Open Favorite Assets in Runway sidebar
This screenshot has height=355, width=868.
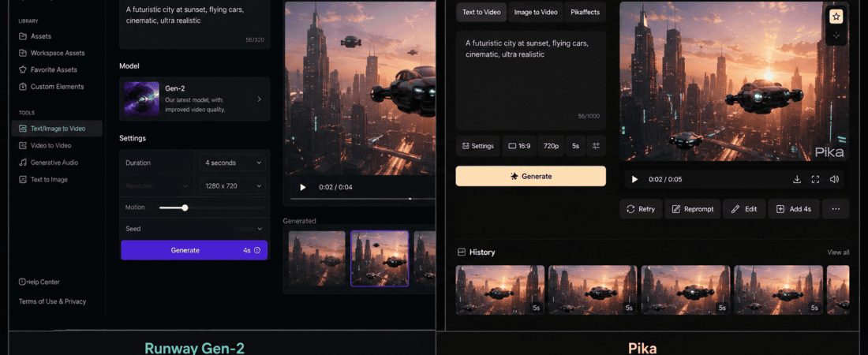click(48, 69)
